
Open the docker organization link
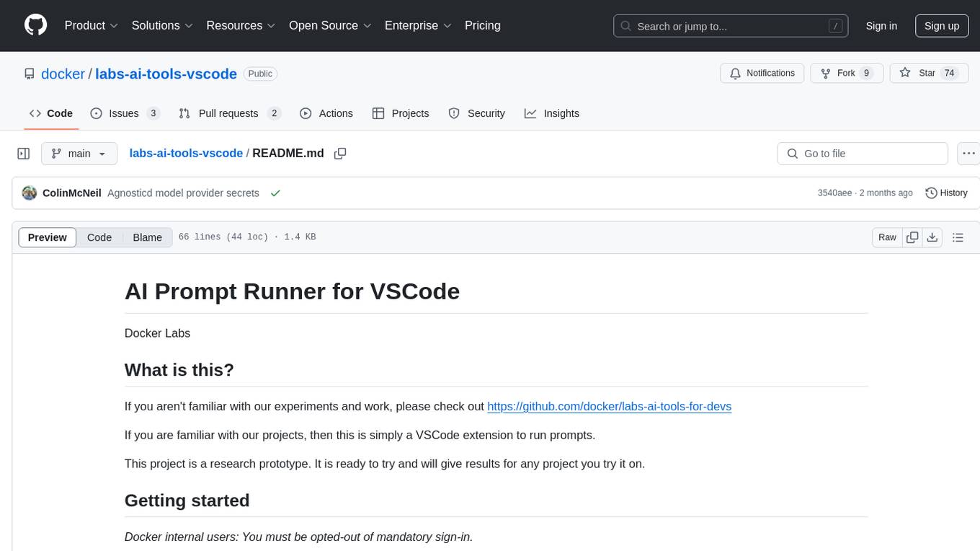[x=63, y=74]
